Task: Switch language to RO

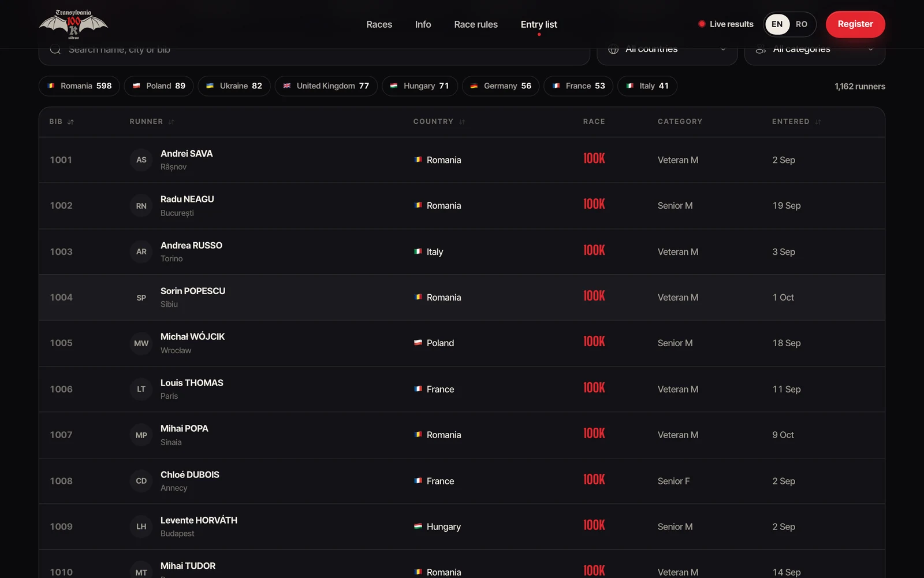Action: pos(801,24)
